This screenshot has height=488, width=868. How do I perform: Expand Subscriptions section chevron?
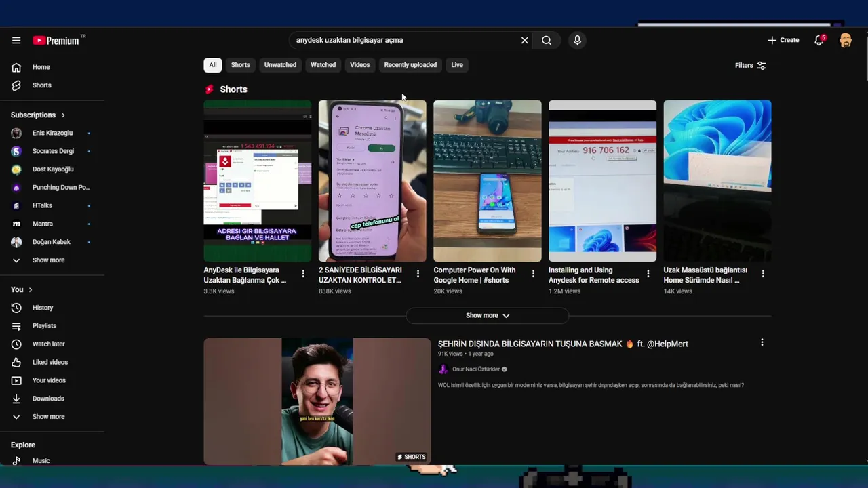63,115
